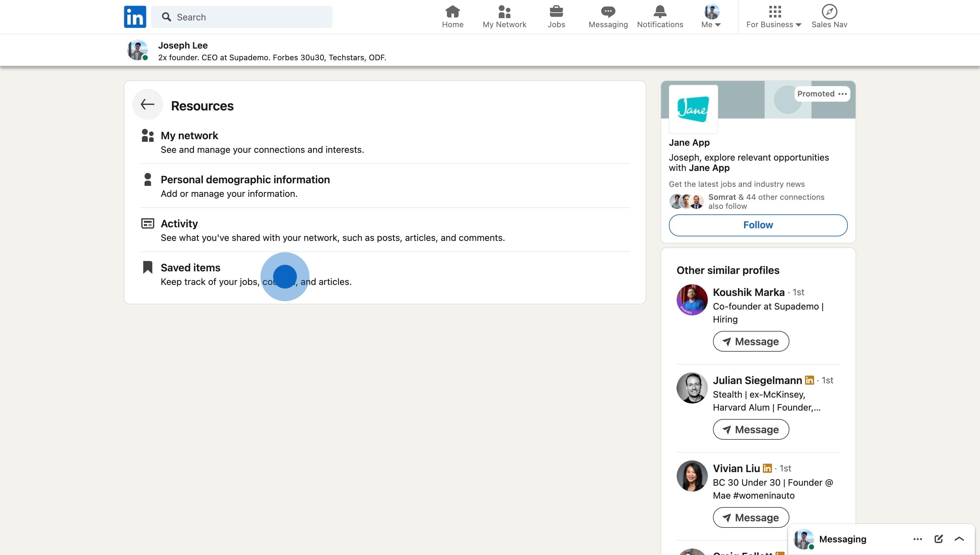Go back using the Resources arrow

(x=148, y=105)
